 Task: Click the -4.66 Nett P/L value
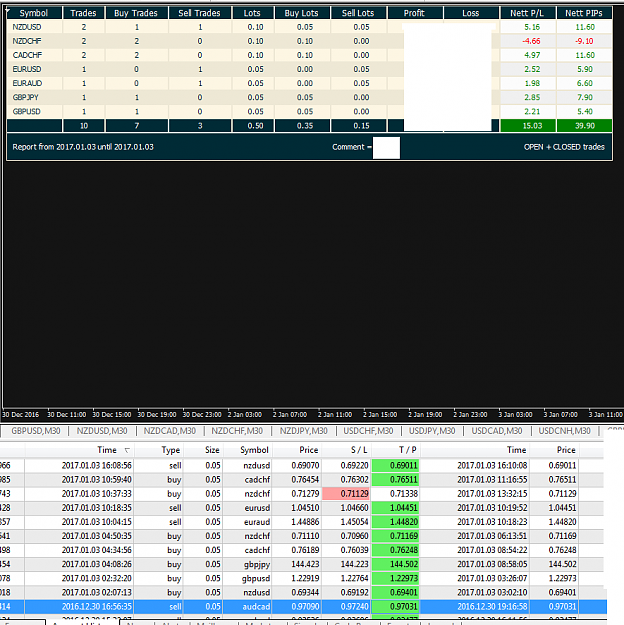531,41
